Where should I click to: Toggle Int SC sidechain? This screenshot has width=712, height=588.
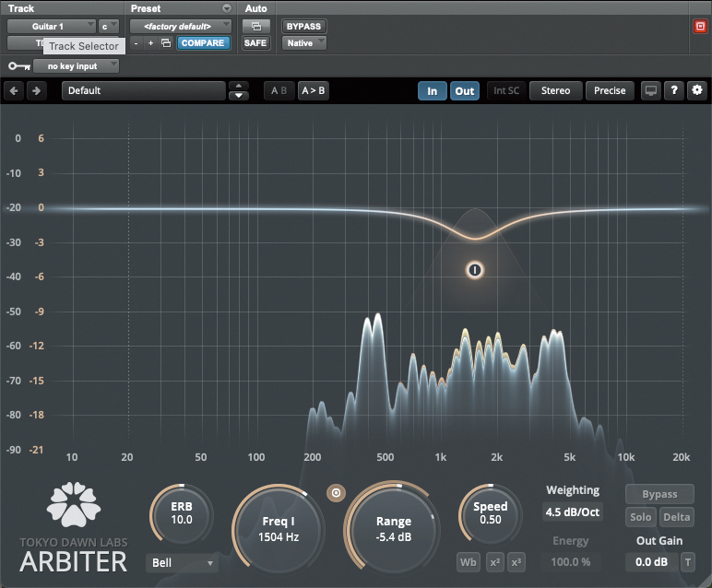506,90
